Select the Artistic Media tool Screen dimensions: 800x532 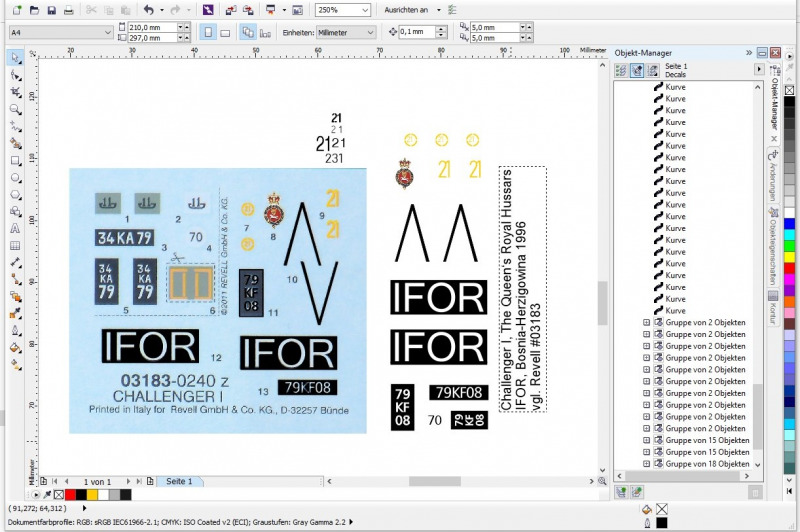15,143
